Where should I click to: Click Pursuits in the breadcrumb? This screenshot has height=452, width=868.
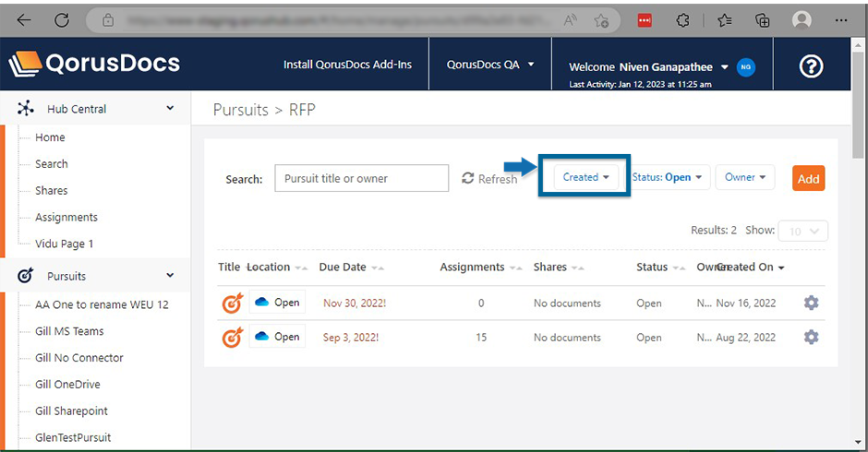[x=240, y=110]
